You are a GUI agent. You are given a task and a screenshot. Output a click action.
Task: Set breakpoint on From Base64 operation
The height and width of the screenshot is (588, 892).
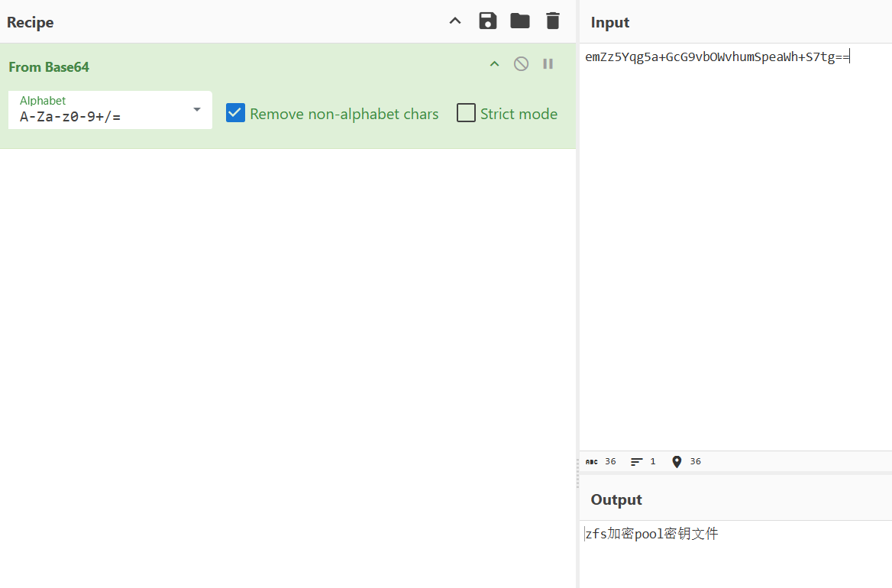[548, 64]
